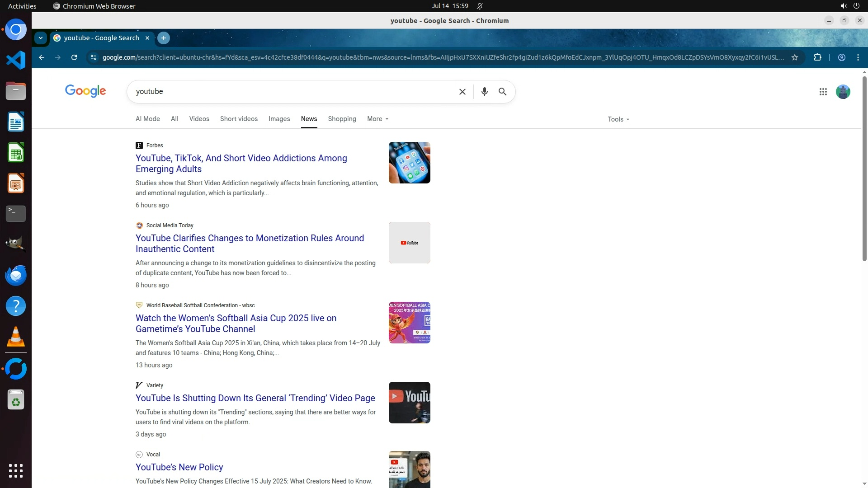
Task: Open a new browser tab
Action: tap(164, 38)
